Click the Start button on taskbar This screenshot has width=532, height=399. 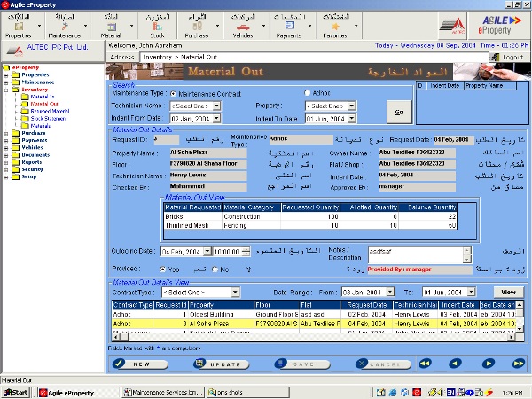tap(16, 393)
